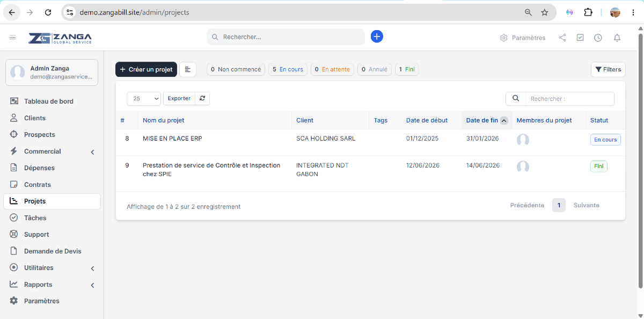Filter by Fini status

coord(407,69)
